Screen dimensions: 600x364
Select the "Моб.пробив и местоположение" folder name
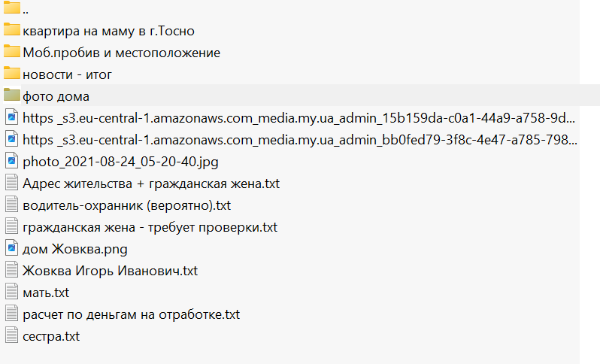pos(121,53)
